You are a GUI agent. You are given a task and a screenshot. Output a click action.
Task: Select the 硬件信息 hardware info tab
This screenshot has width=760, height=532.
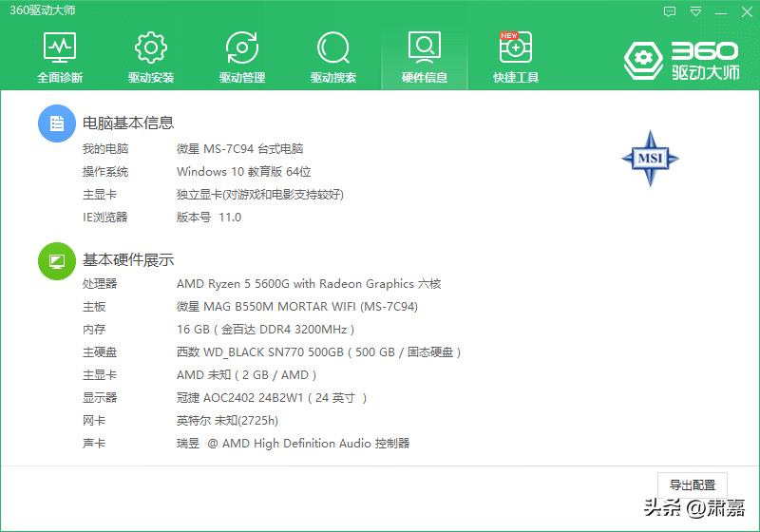point(425,57)
